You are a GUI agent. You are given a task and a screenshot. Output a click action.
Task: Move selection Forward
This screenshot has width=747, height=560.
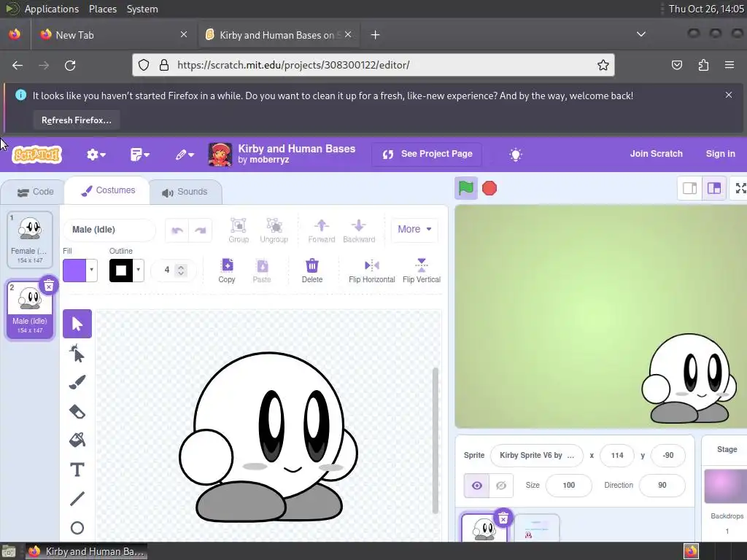(322, 230)
